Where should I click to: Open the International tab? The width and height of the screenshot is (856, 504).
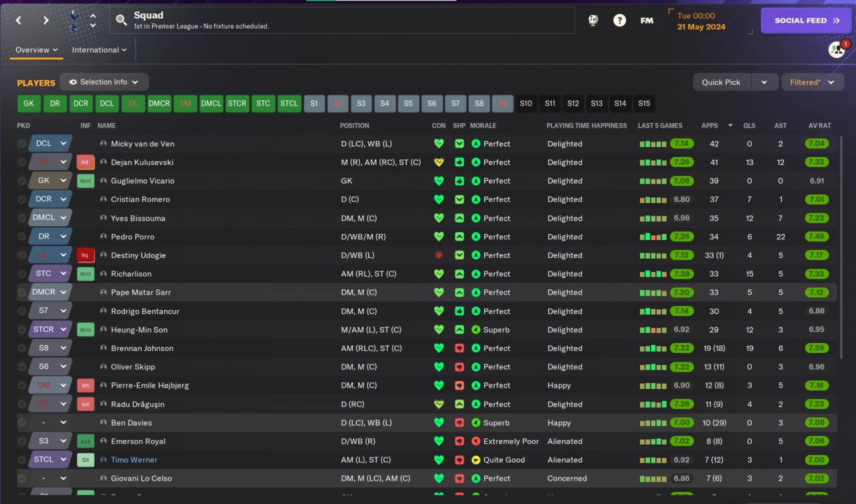(100, 50)
